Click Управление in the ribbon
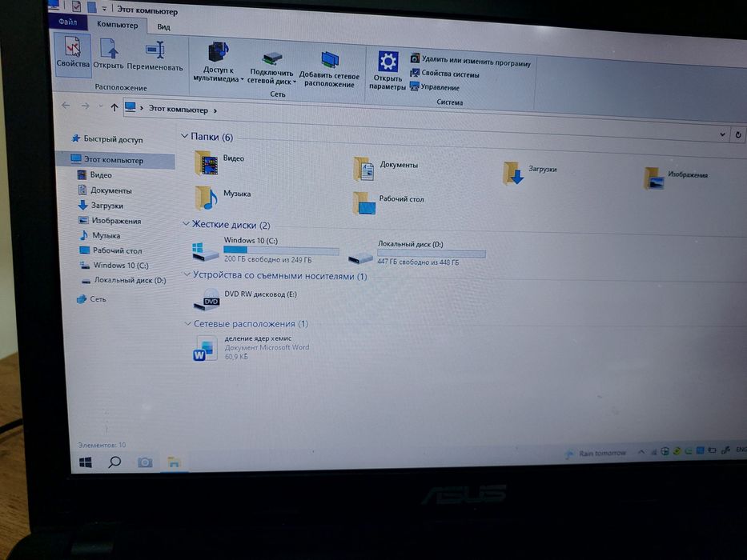The image size is (747, 560). (x=435, y=87)
